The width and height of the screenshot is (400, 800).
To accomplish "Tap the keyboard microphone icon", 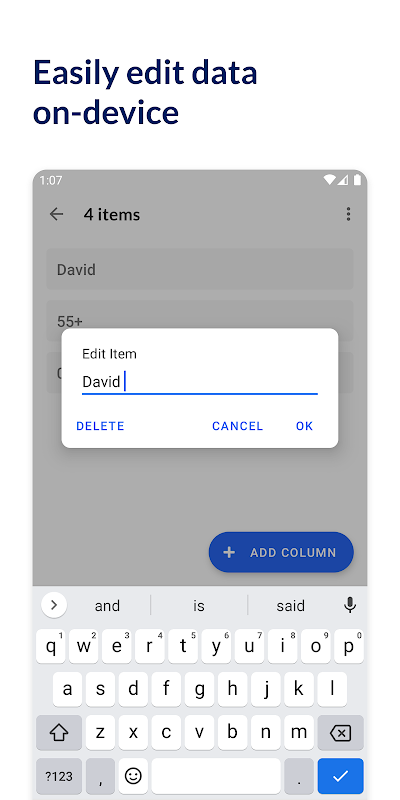I will [x=349, y=605].
